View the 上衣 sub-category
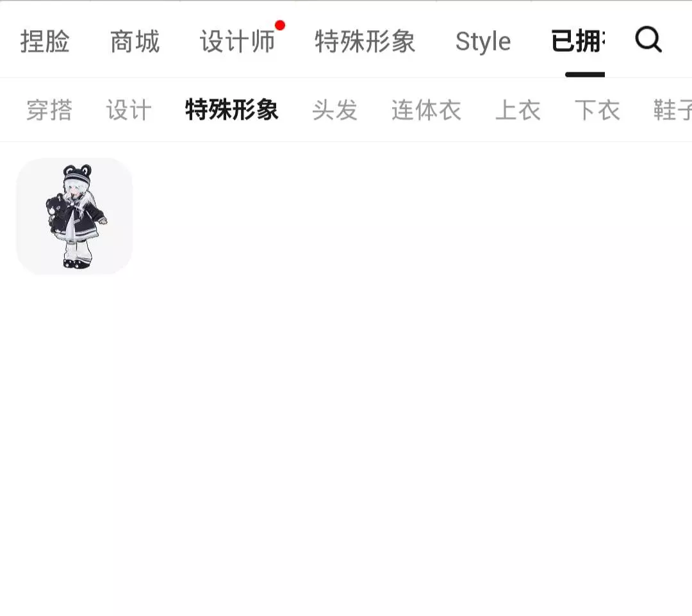This screenshot has height=616, width=692. tap(518, 110)
